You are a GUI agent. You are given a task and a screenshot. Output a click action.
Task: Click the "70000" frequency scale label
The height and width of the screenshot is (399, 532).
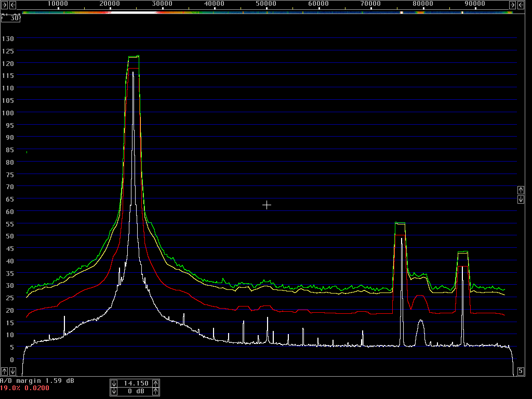(370, 4)
